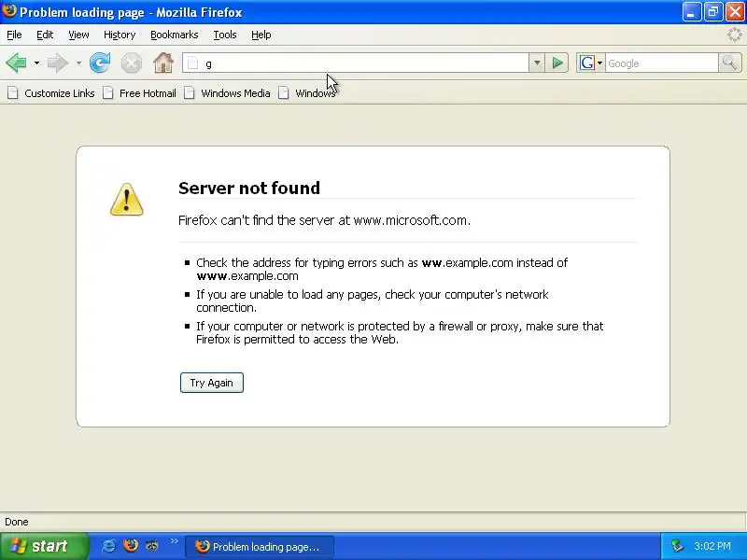The height and width of the screenshot is (560, 747).
Task: Open the File menu
Action: click(14, 35)
